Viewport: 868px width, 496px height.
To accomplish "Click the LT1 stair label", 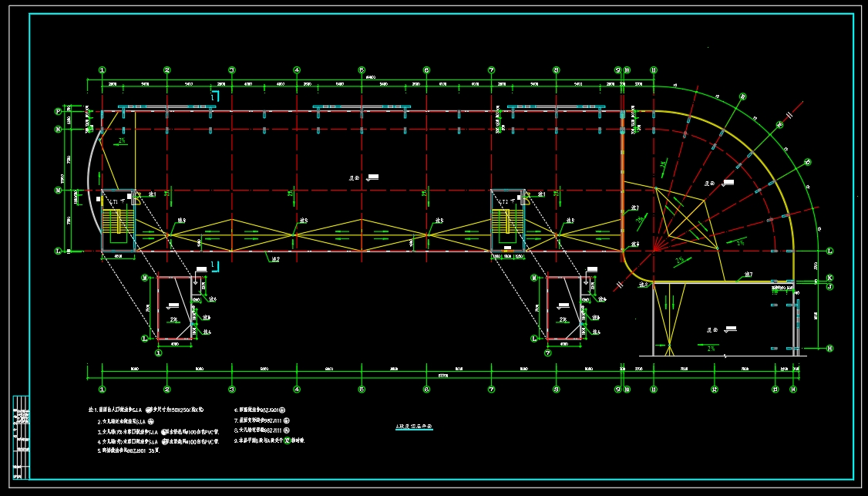I will [113, 202].
